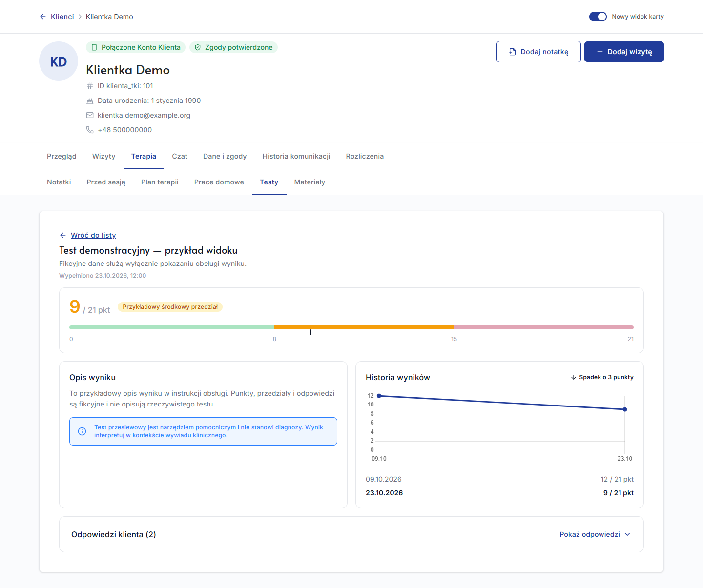Select the Terapia tab

point(144,156)
